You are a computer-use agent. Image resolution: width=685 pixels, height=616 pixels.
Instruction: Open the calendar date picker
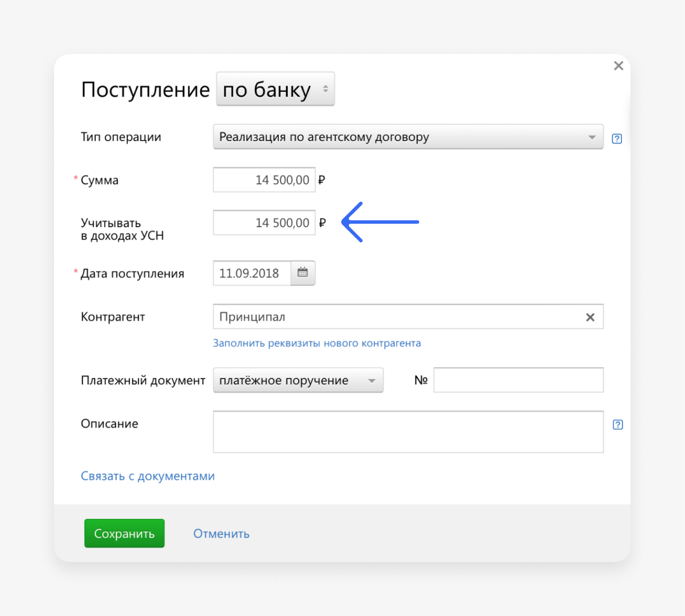pyautogui.click(x=303, y=273)
